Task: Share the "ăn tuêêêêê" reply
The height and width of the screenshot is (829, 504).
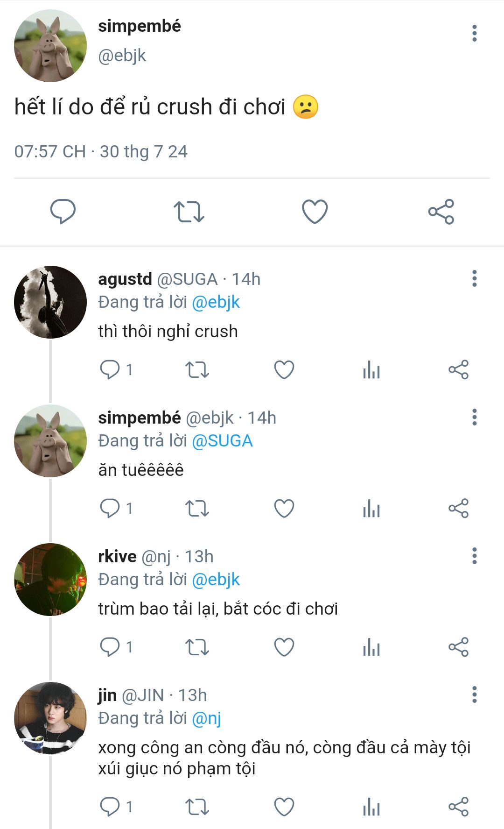Action: (x=458, y=509)
